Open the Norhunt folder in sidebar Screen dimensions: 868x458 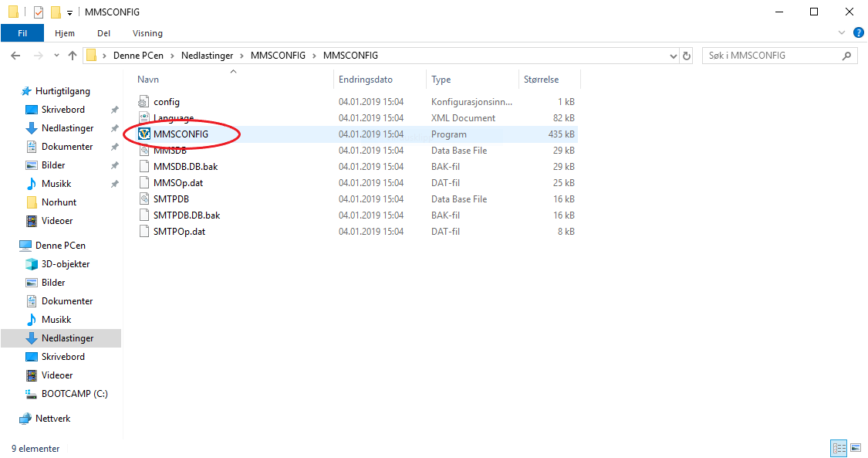pyautogui.click(x=59, y=202)
